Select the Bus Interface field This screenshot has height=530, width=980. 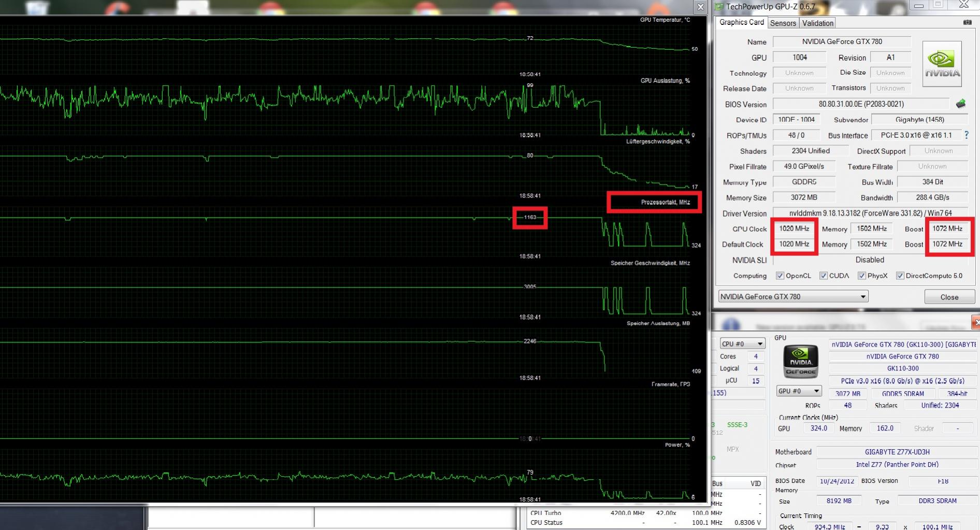(x=916, y=135)
